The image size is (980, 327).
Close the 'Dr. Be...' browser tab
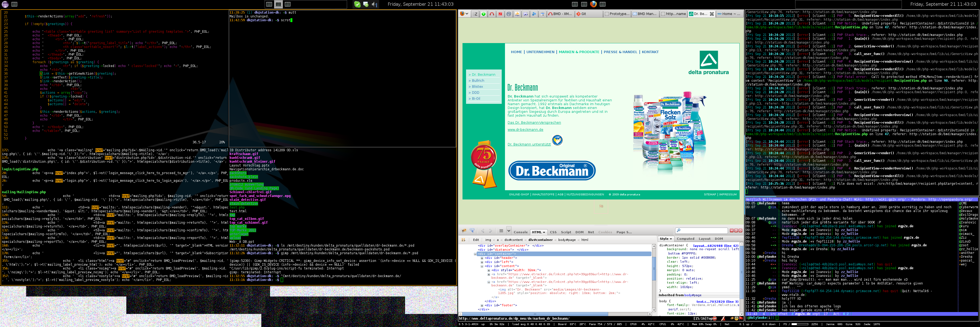coord(712,14)
